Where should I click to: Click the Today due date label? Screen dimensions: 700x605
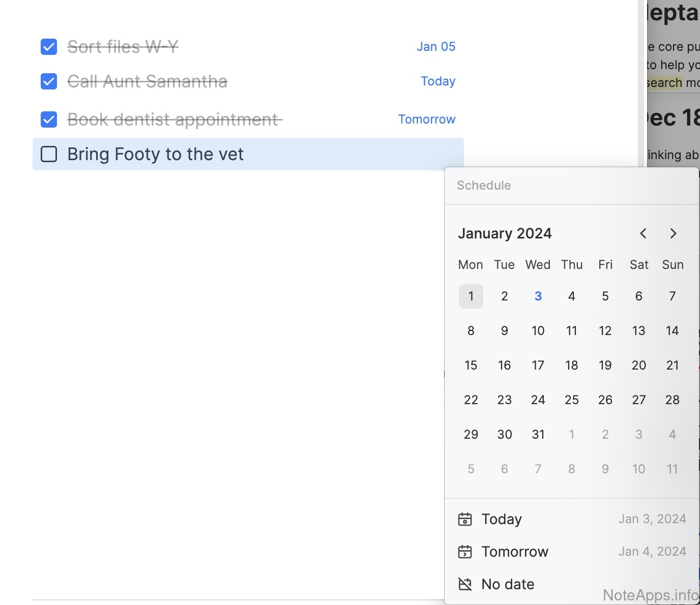tap(438, 81)
